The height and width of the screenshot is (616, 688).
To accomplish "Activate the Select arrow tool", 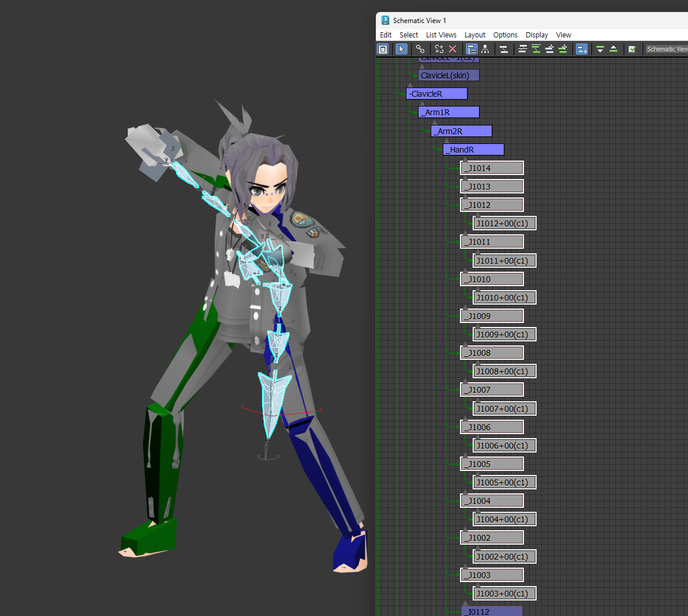I will tap(401, 50).
